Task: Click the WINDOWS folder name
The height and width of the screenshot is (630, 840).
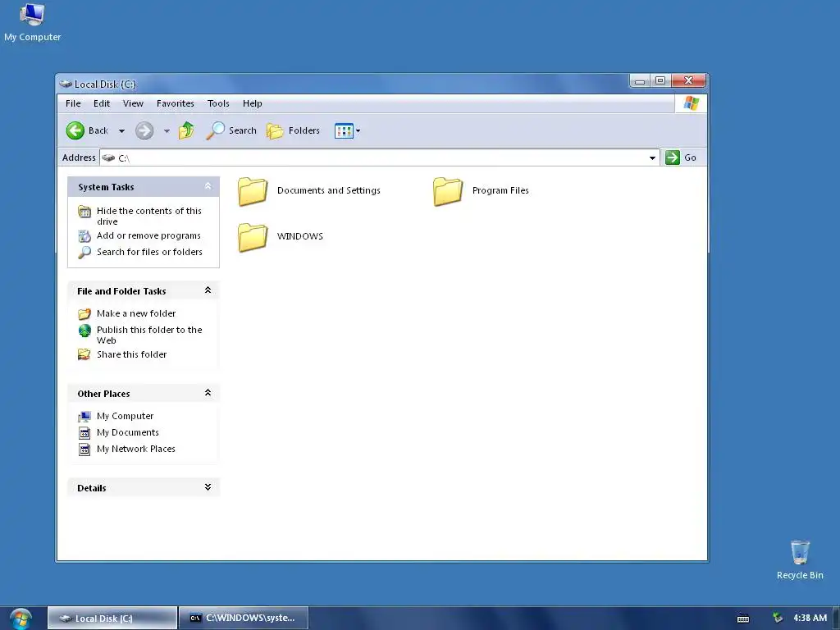Action: click(300, 236)
